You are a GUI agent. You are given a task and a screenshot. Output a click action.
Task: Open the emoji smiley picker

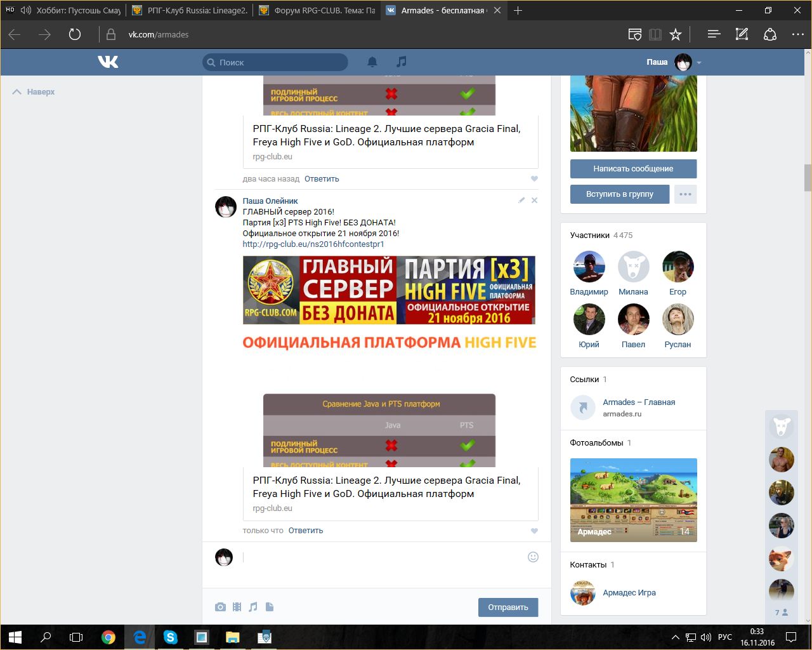coord(533,557)
